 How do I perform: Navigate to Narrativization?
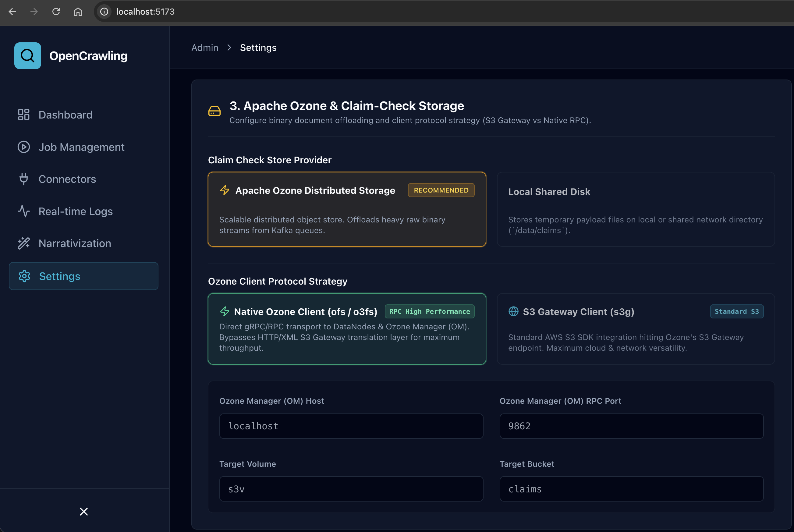pos(83,243)
